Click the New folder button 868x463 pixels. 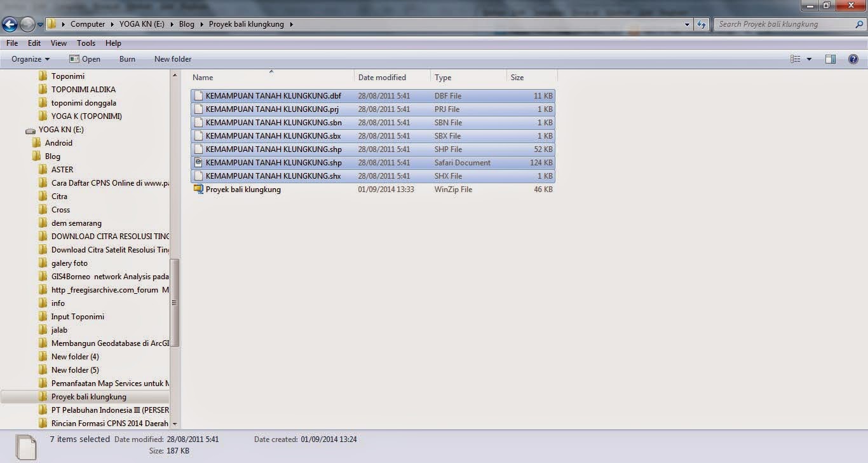coord(172,59)
